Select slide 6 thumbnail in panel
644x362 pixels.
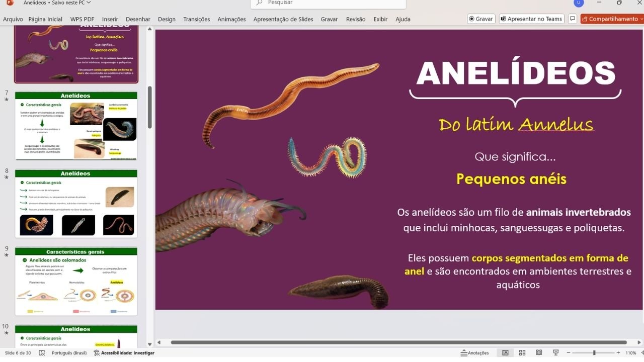pos(76,54)
